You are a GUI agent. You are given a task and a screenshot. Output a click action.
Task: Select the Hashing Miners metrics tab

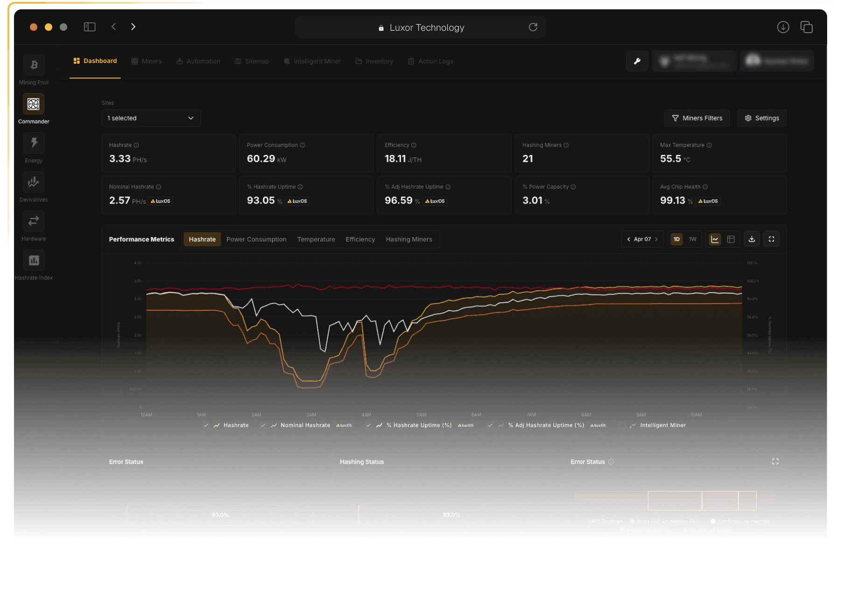[x=409, y=239]
